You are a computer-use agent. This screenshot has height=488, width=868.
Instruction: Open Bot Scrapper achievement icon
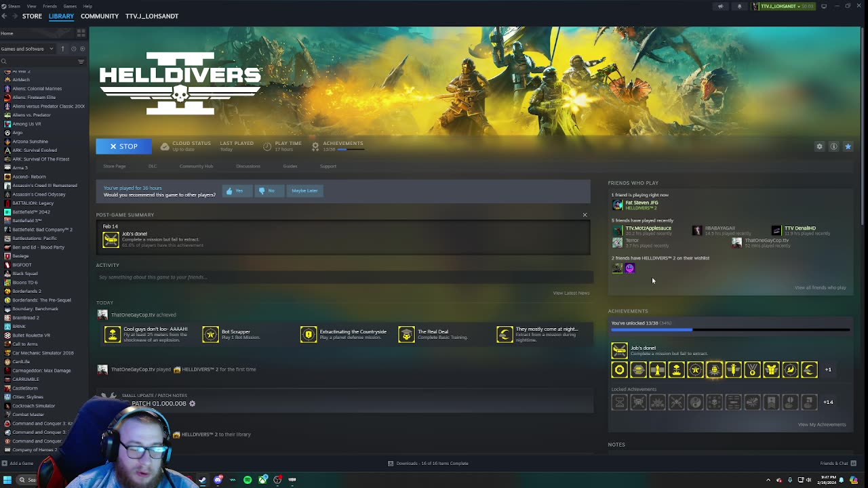tap(210, 334)
